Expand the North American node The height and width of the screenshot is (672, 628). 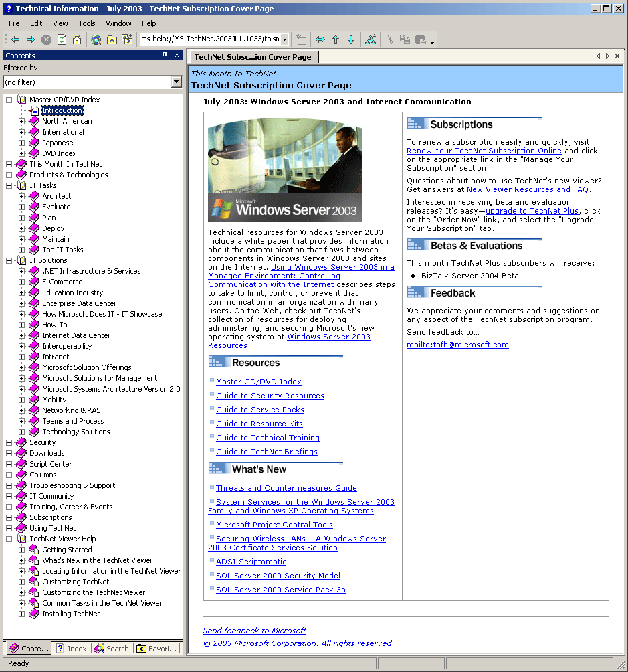click(22, 121)
